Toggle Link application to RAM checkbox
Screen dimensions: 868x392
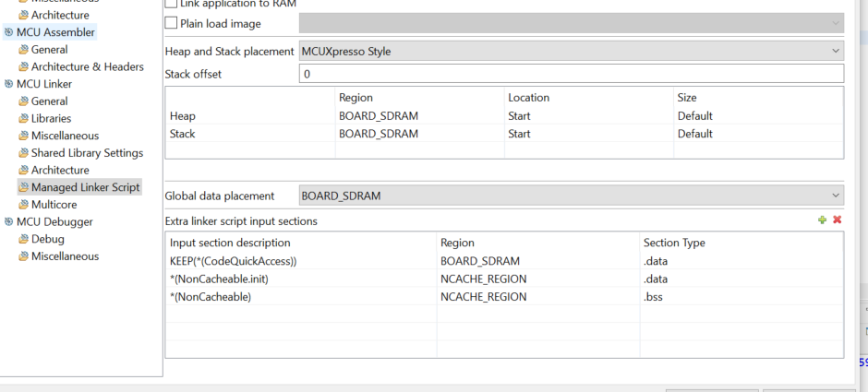pos(171,4)
